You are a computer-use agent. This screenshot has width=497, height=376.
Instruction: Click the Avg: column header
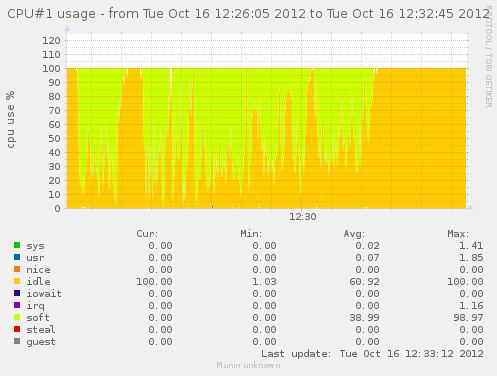354,234
